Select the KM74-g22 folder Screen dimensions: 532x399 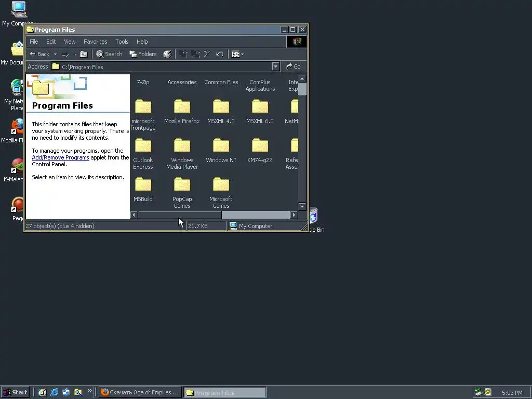pos(260,150)
